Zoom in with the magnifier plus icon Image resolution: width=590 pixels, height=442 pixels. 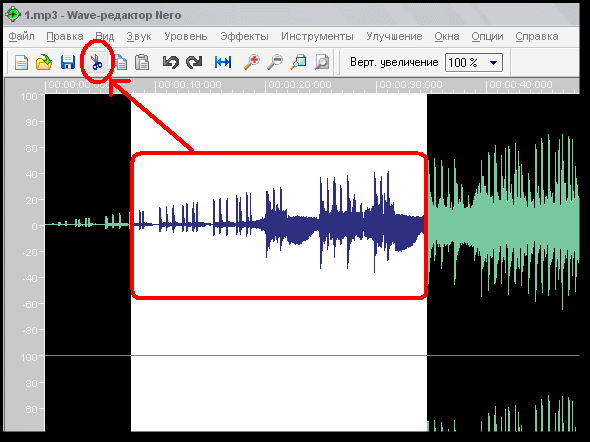[x=252, y=62]
